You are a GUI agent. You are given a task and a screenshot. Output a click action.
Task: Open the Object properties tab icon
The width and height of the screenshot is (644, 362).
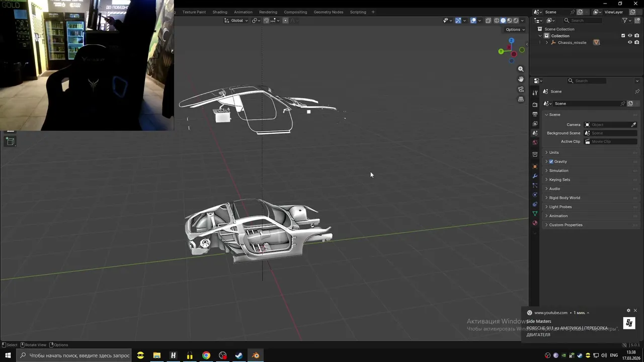[535, 166]
